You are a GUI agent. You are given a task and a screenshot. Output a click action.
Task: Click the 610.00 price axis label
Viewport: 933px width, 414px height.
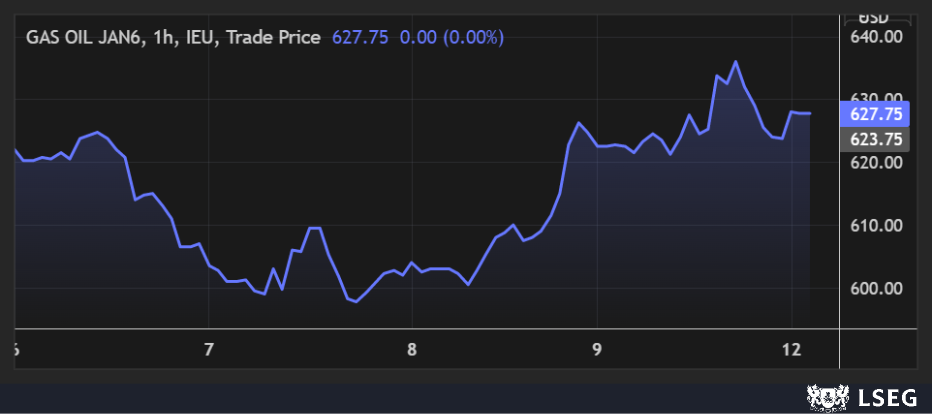pyautogui.click(x=876, y=226)
